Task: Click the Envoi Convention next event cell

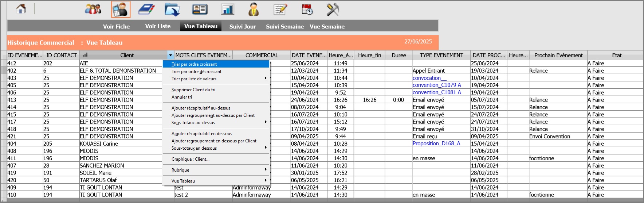Action: (558, 136)
